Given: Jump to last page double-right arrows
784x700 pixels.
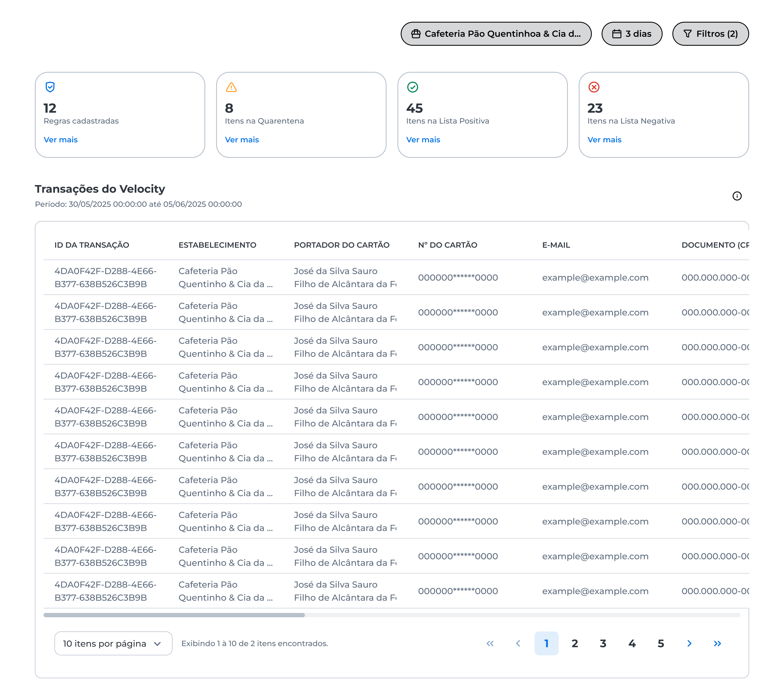Looking at the screenshot, I should [718, 643].
